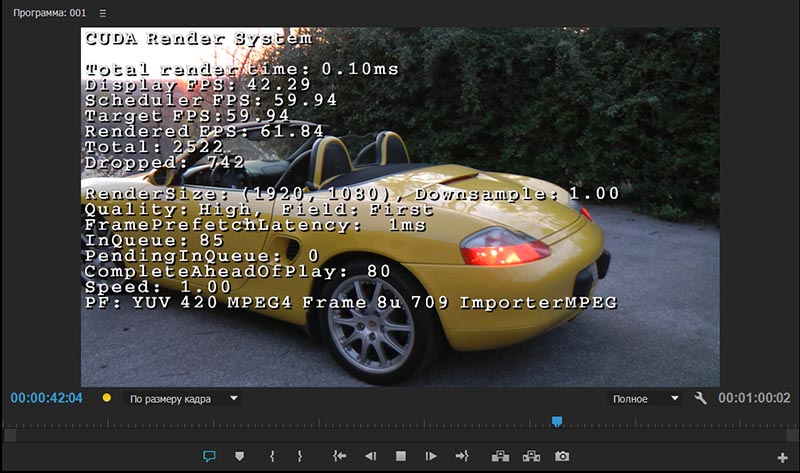The height and width of the screenshot is (473, 800).
Task: Click the current timecode 00:00:42:04
Action: [x=46, y=398]
